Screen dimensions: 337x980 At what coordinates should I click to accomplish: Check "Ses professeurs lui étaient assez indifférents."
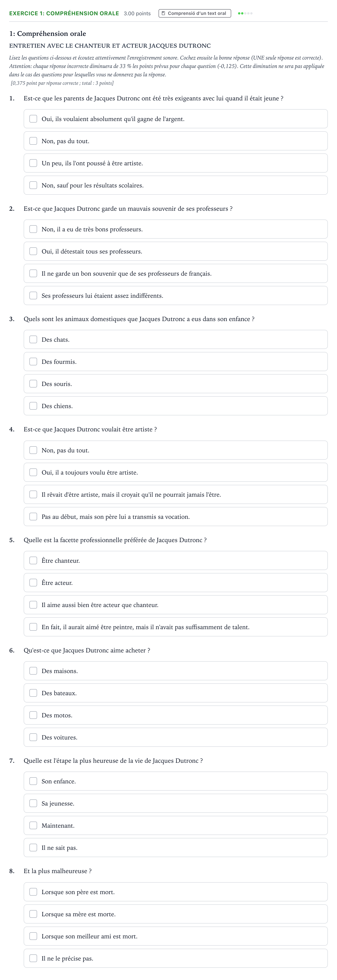pyautogui.click(x=33, y=296)
